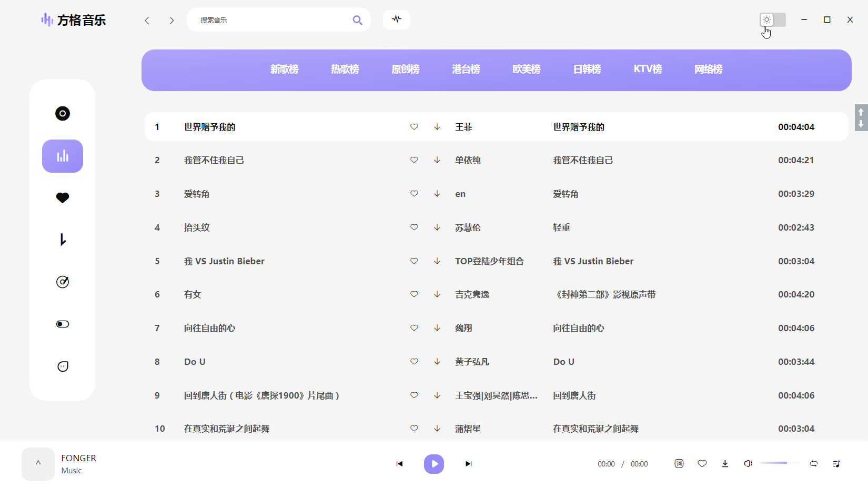The image size is (868, 487).
Task: Play the current track
Action: (x=434, y=464)
